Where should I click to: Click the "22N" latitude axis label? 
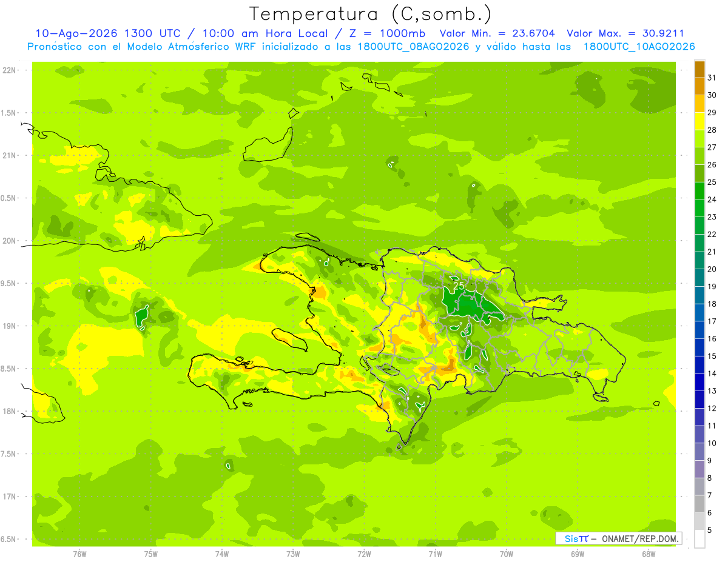click(9, 70)
